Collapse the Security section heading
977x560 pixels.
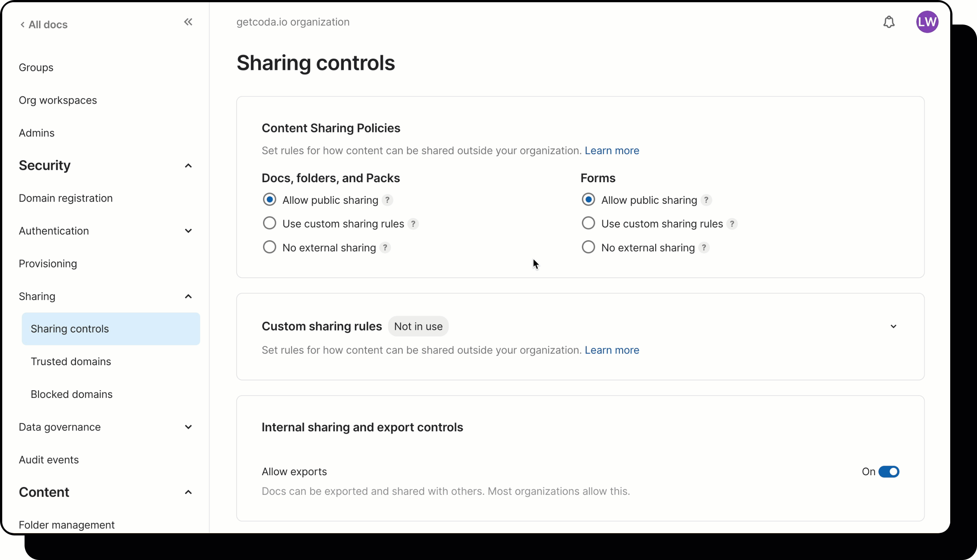pyautogui.click(x=188, y=166)
